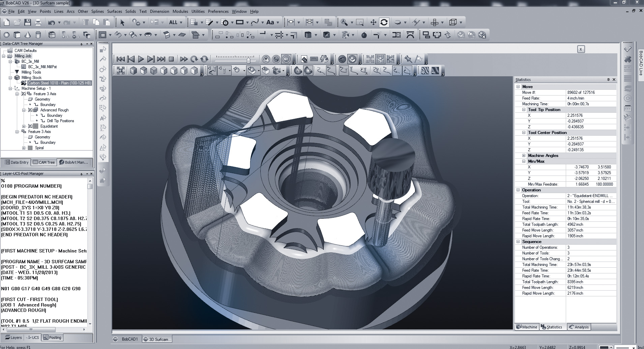This screenshot has height=349, width=644.
Task: Toggle the NC display mode button
Action: coord(286,59)
